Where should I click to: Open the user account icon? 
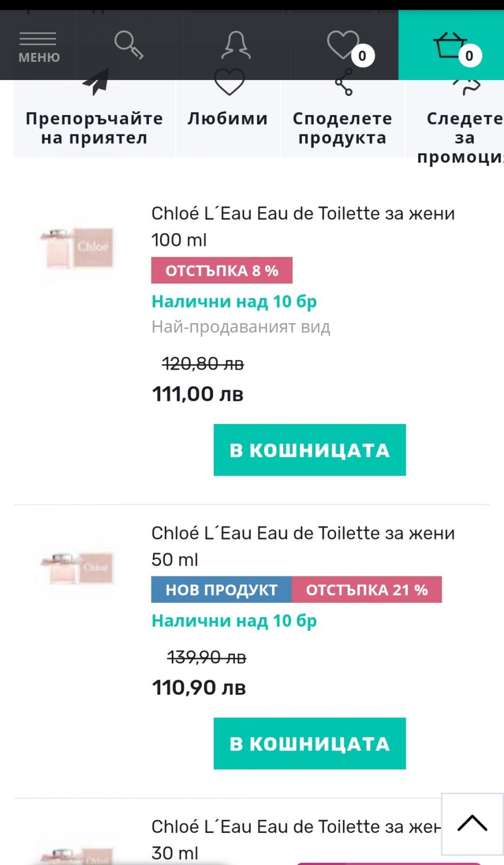236,45
